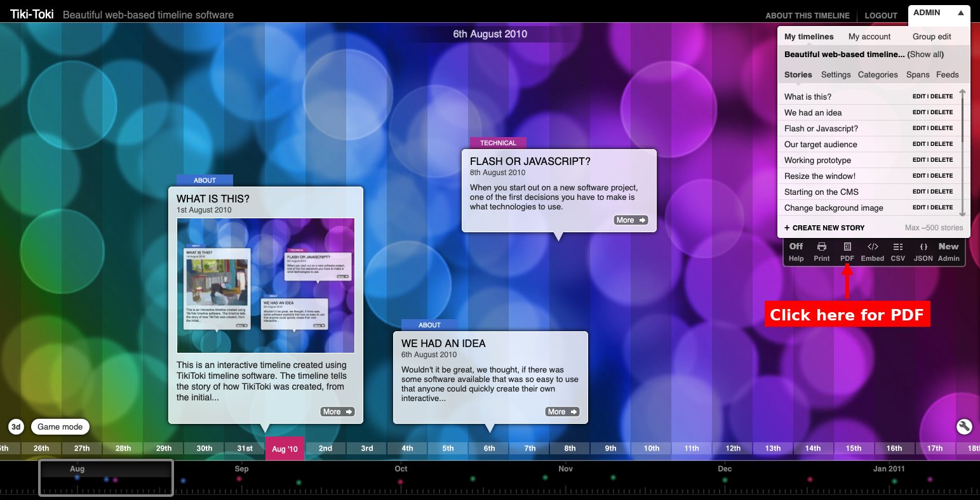This screenshot has height=500, width=980.
Task: Click the WE HAD AN IDEA card title
Action: pos(443,344)
